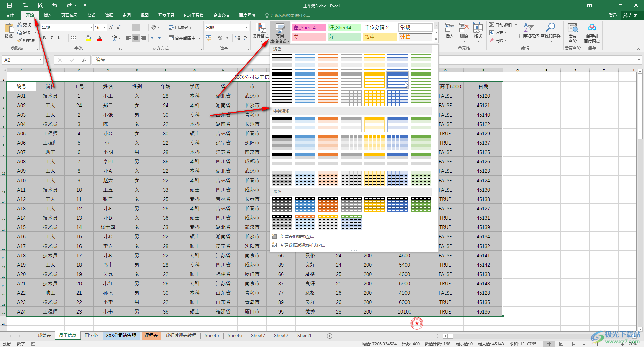
Task: Switch to 课程表 sheet tab
Action: (x=151, y=335)
